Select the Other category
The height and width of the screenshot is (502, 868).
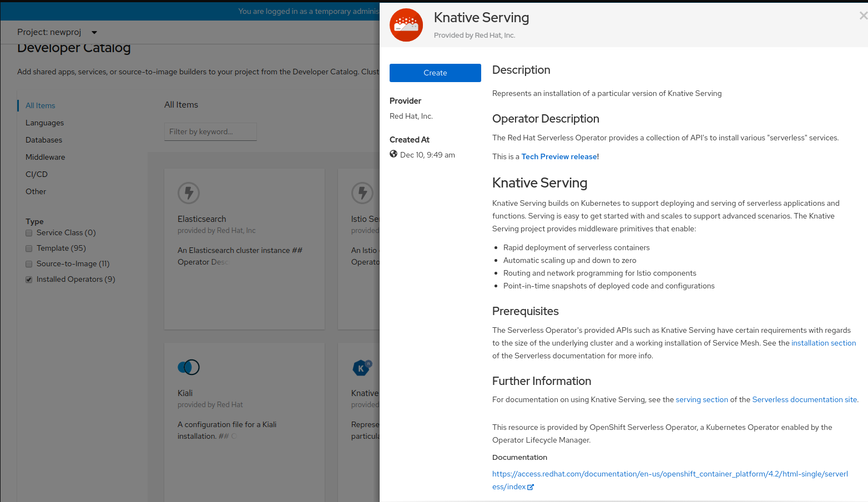click(x=36, y=191)
